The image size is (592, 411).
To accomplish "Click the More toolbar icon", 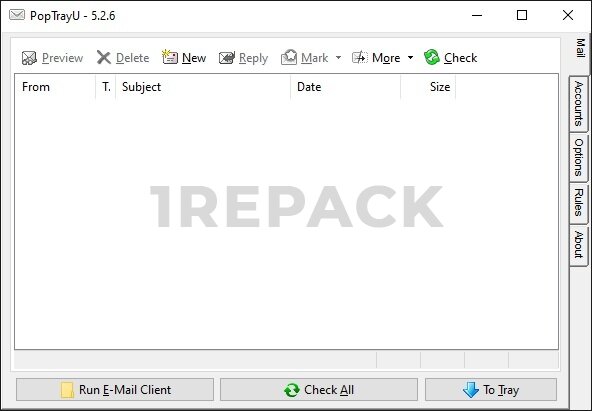I will (x=360, y=57).
